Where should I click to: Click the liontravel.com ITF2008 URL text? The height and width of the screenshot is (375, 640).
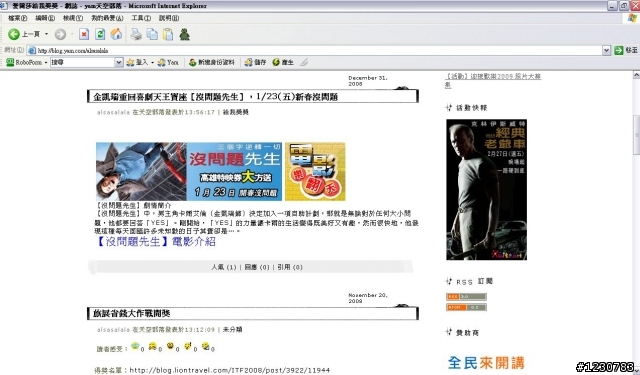click(x=229, y=370)
